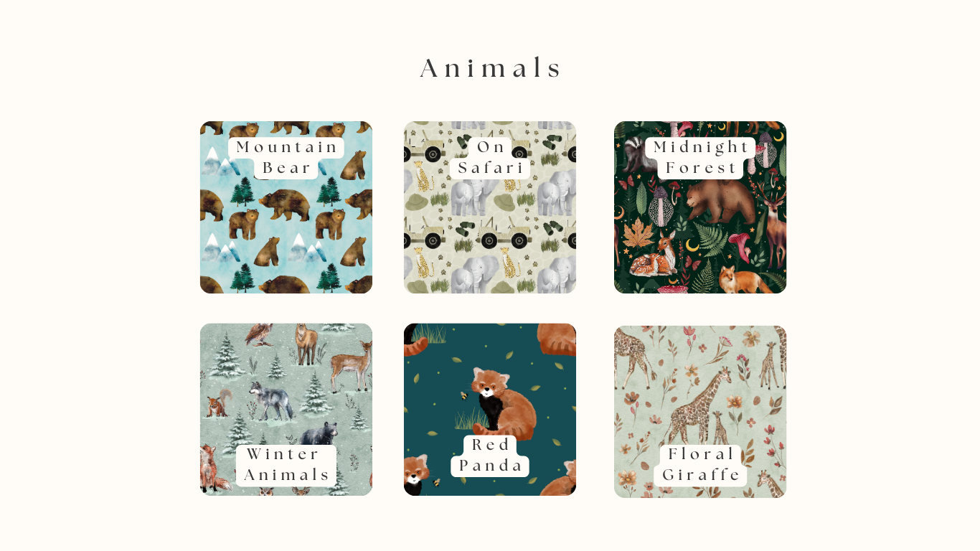Click the 'Red Panda' text label
Image resolution: width=980 pixels, height=551 pixels.
(x=490, y=456)
